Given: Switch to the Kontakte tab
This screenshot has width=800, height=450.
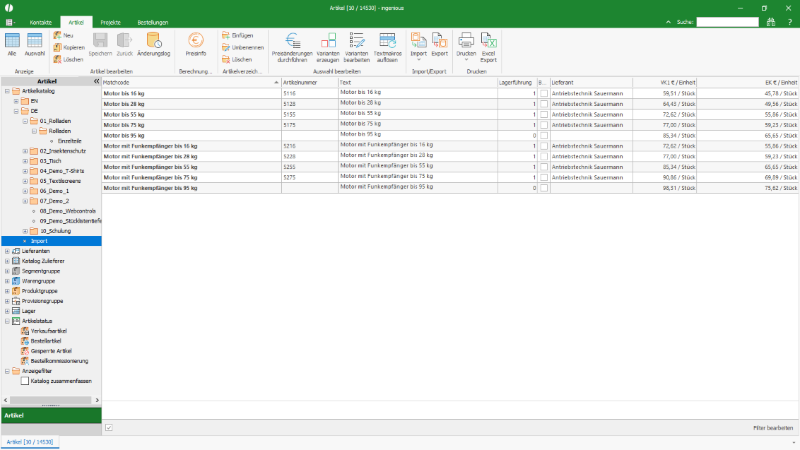Looking at the screenshot, I should 41,22.
